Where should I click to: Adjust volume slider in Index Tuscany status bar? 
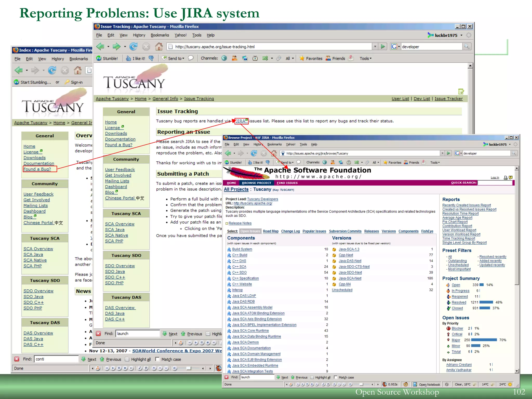point(188,368)
